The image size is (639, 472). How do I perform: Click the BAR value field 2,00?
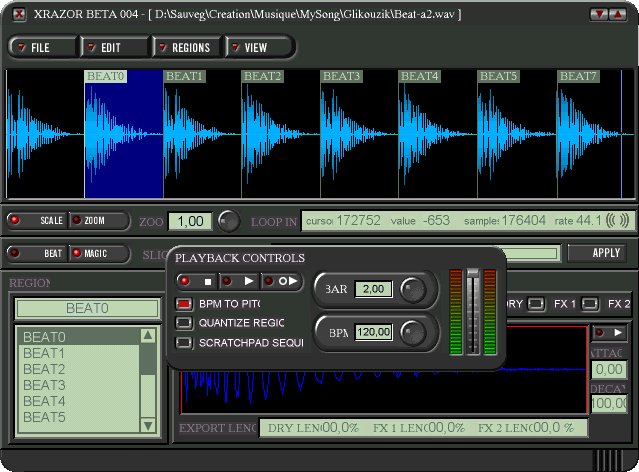pyautogui.click(x=374, y=289)
